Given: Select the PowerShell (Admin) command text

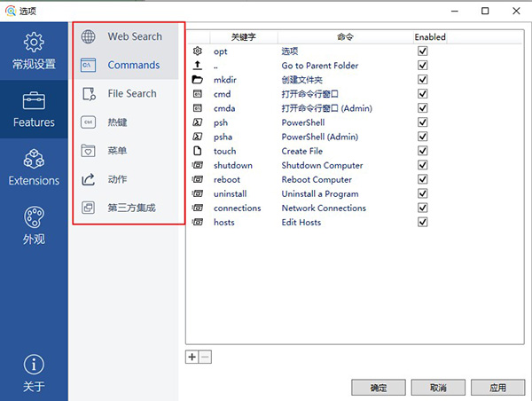Looking at the screenshot, I should 319,137.
